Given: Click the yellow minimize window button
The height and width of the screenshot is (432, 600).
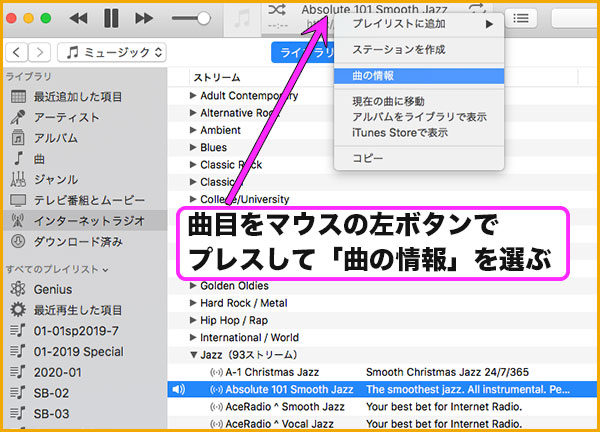Looking at the screenshot, I should 28,18.
